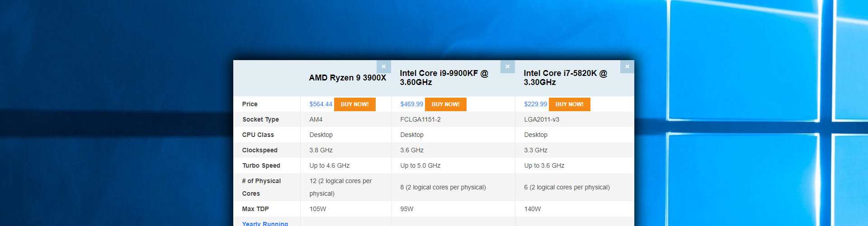Click the Socket Type row label
Screen dimensions: 868x226
point(260,119)
